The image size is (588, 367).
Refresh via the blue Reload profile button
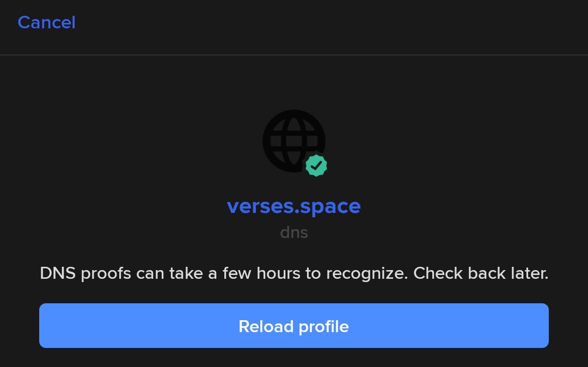293,326
